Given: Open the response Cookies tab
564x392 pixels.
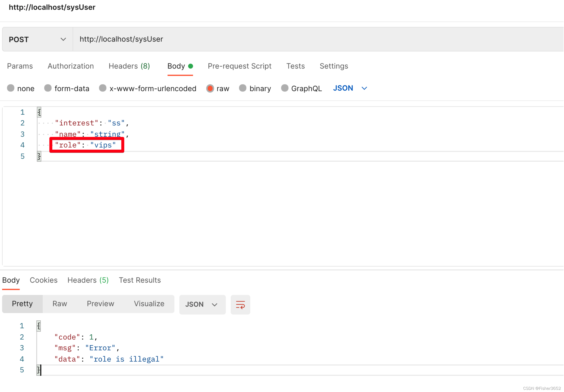Looking at the screenshot, I should coord(43,280).
